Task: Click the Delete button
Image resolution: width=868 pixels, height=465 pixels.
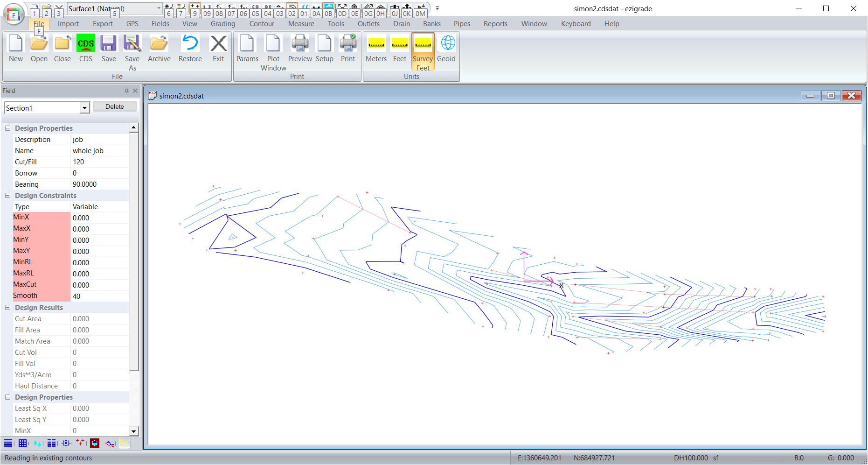Action: 115,107
